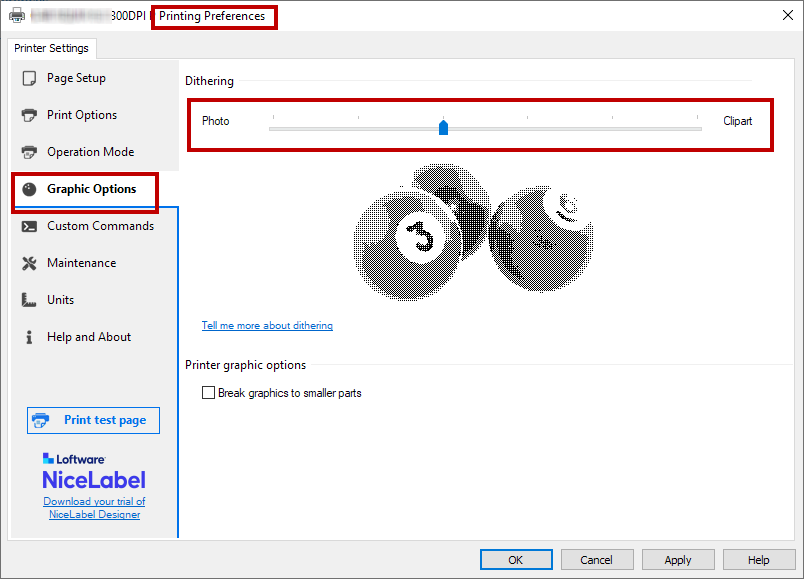The height and width of the screenshot is (579, 804).
Task: Click the Print Options printer icon
Action: [x=29, y=115]
